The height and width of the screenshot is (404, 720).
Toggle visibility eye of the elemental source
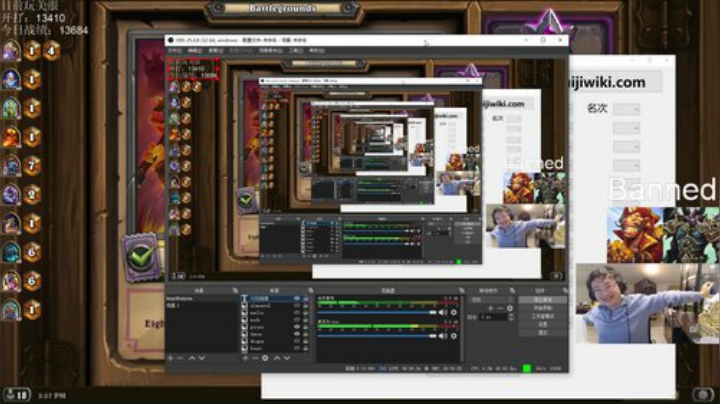click(297, 306)
